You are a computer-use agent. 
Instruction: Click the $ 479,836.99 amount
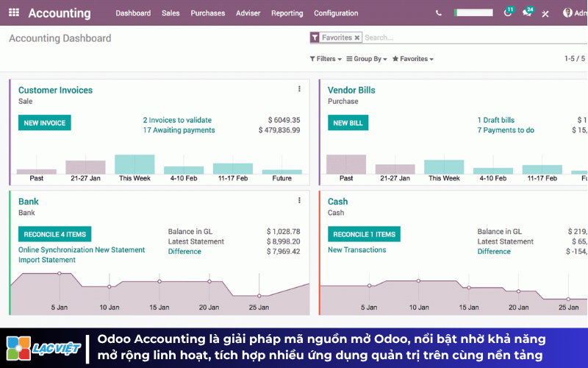[279, 130]
